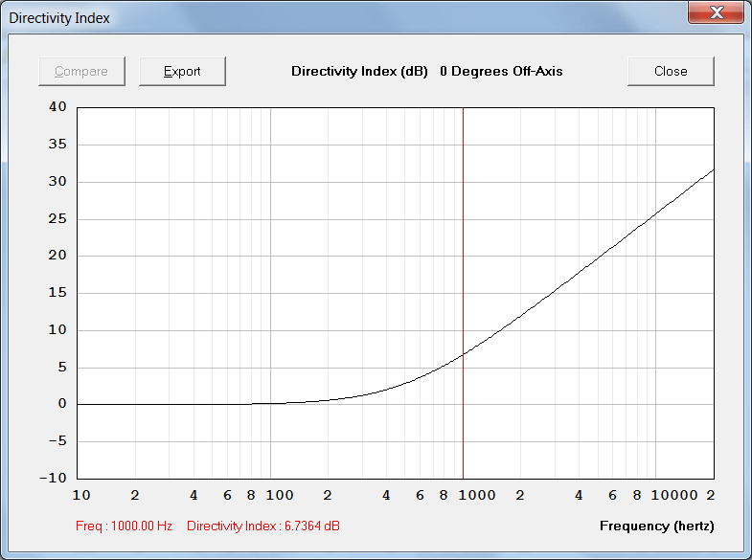
Task: Click the -5 label on the vertical axis
Action: [57, 440]
